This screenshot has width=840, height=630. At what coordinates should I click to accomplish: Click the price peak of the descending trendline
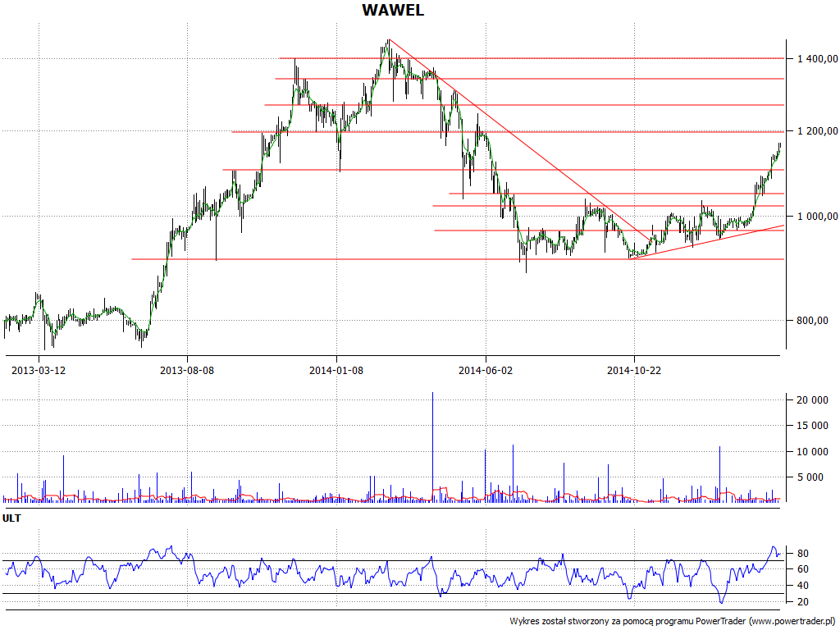point(389,39)
